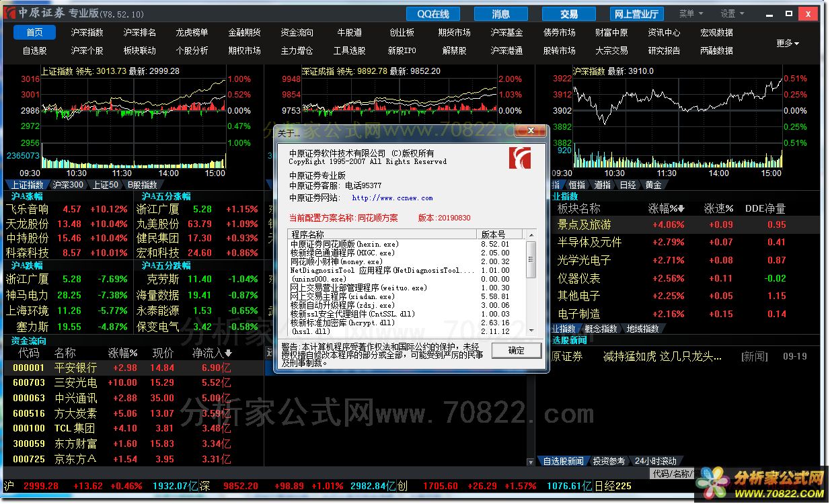
Task: Open 板块联动
Action: pyautogui.click(x=140, y=50)
